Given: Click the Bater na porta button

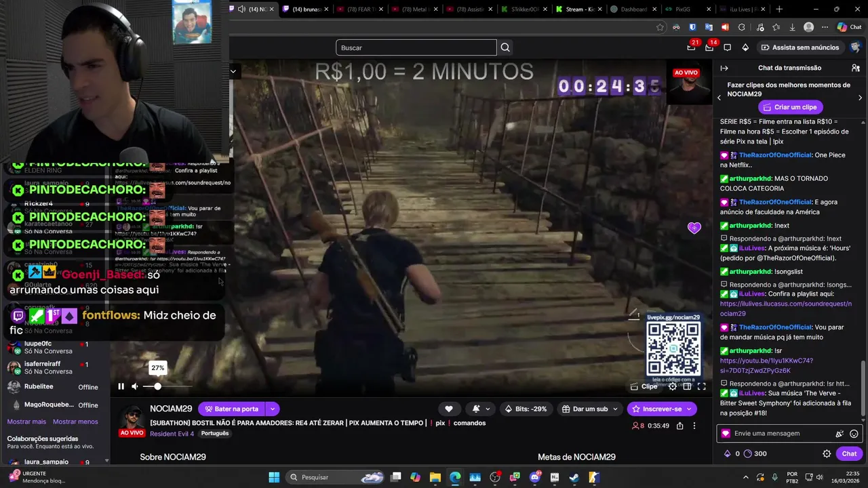Looking at the screenshot, I should tap(232, 409).
